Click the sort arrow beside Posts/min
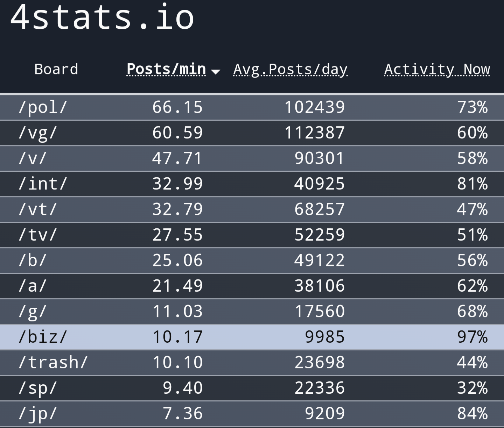The width and height of the screenshot is (504, 428). (x=216, y=72)
